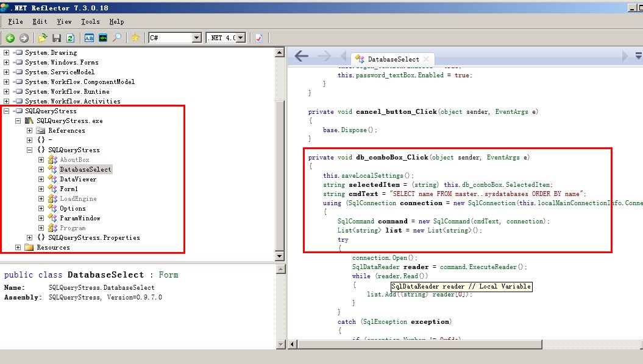Click the SQLQueryStress.exe assembly icon
This screenshot has width=643, height=364.
point(29,121)
